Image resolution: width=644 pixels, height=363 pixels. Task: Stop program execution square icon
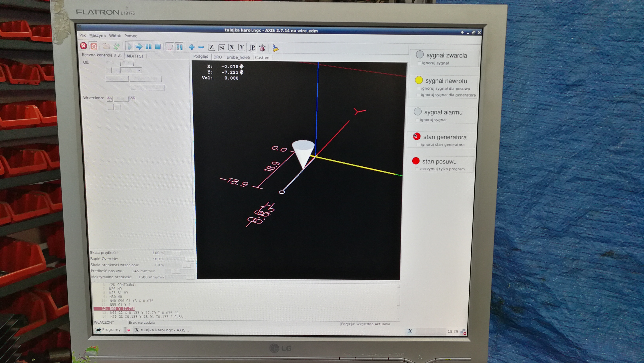(x=158, y=47)
